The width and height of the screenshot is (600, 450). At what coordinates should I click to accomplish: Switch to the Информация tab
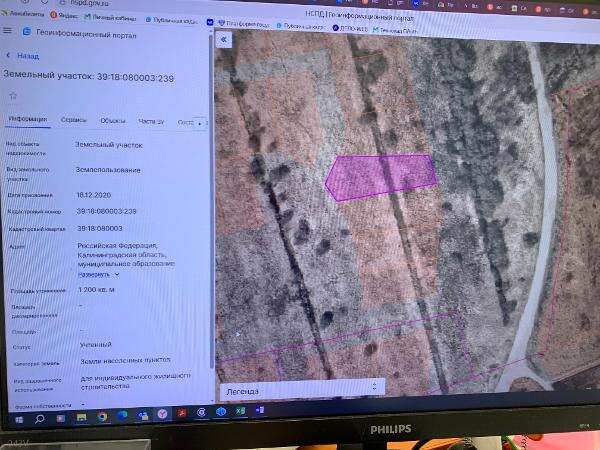pyautogui.click(x=28, y=119)
